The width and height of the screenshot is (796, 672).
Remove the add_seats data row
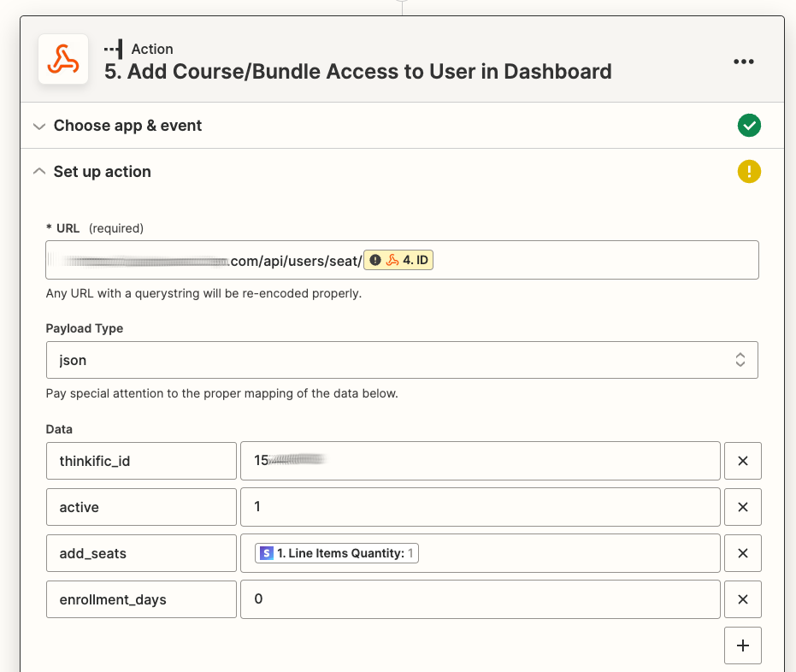(742, 553)
